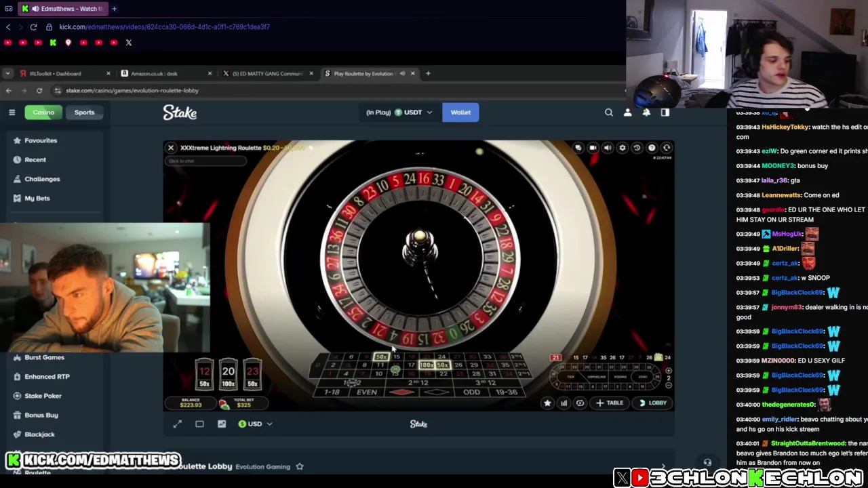868x488 pixels.
Task: Bet on 19-36 on the table
Action: [x=507, y=392]
